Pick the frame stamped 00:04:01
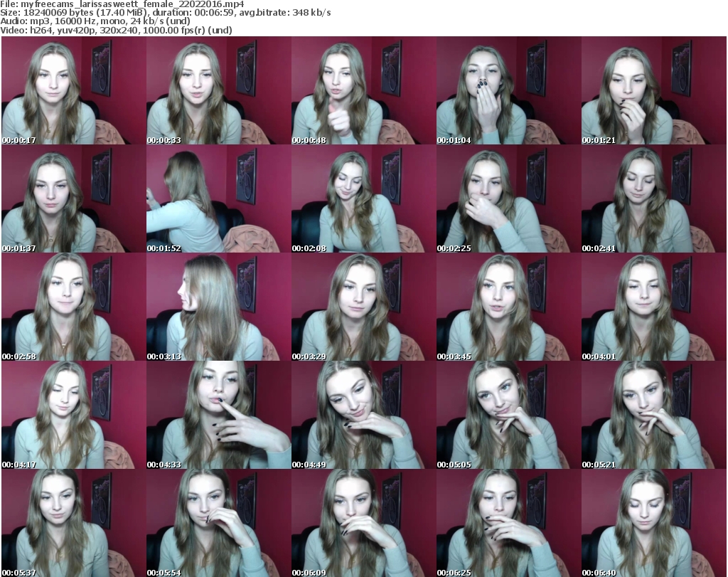728x577 pixels. click(654, 307)
